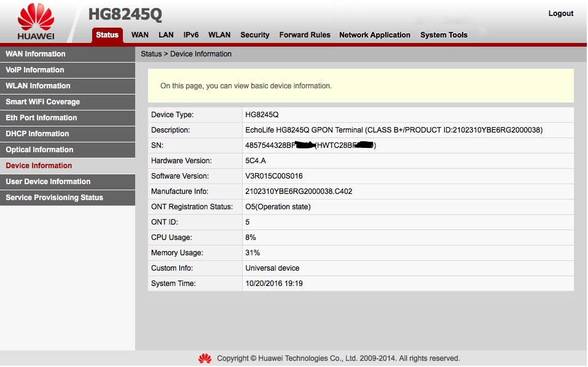Open the WAN tab
The height and width of the screenshot is (367, 588).
coord(140,35)
